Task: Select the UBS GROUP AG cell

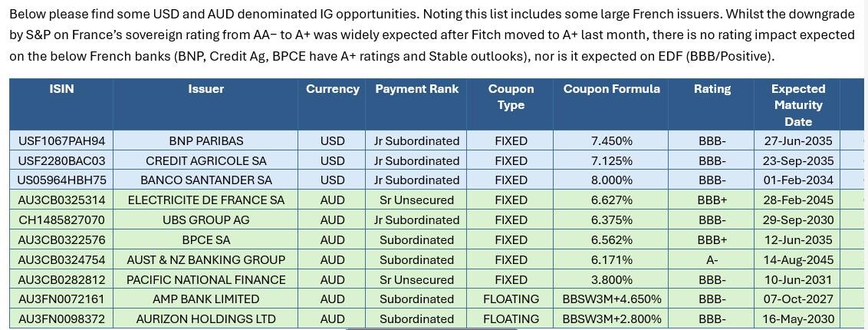Action: 205,219
